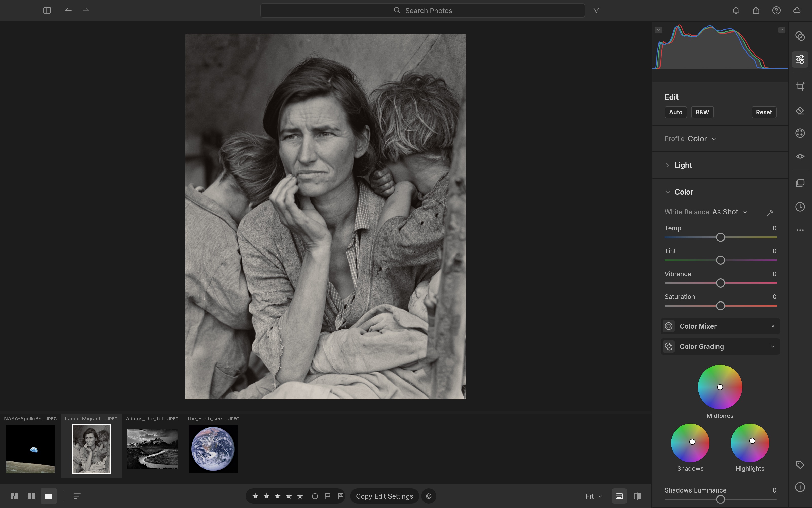The image size is (812, 508).
Task: Click the Saturation slider handle
Action: click(720, 306)
